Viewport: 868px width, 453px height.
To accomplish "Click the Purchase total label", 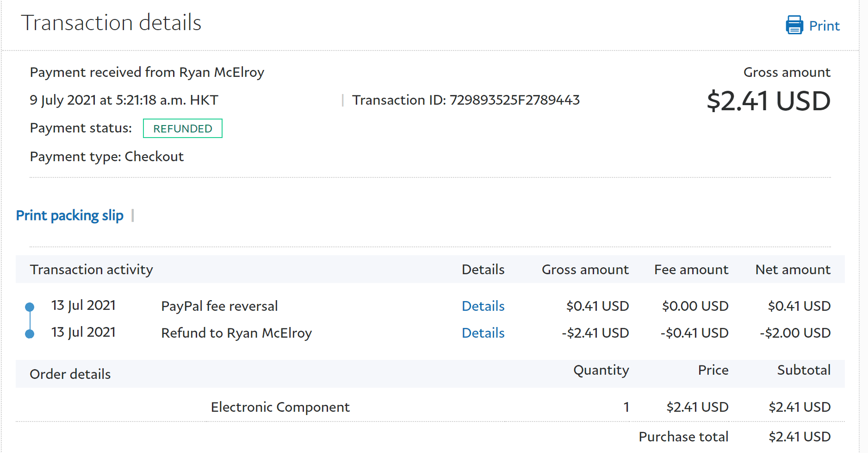I will click(x=683, y=437).
